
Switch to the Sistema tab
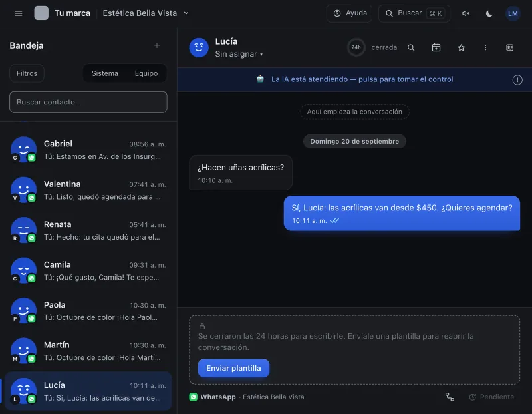tap(105, 73)
